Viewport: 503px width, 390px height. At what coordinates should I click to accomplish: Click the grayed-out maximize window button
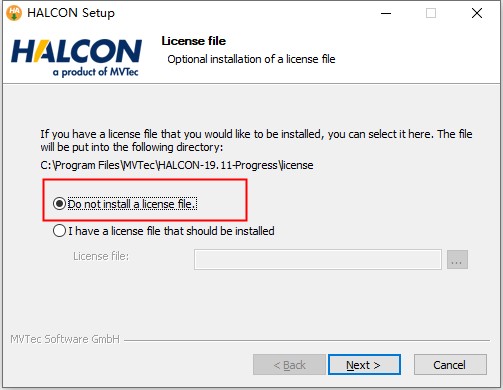pyautogui.click(x=431, y=13)
